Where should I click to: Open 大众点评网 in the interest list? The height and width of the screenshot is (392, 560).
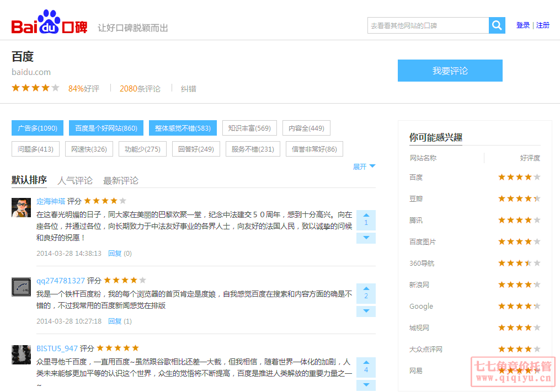[426, 349]
